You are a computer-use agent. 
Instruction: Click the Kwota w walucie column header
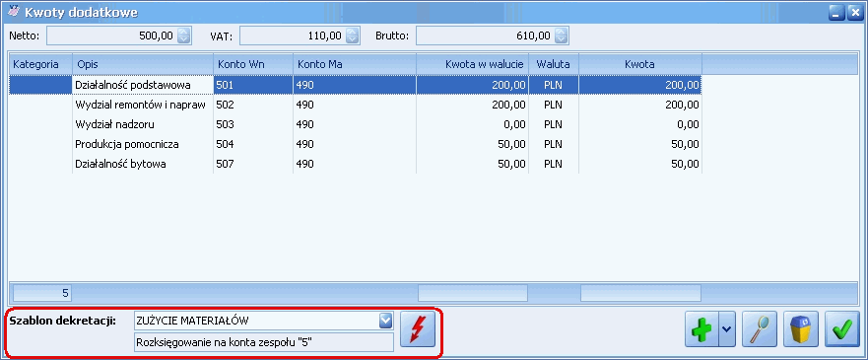click(x=472, y=64)
